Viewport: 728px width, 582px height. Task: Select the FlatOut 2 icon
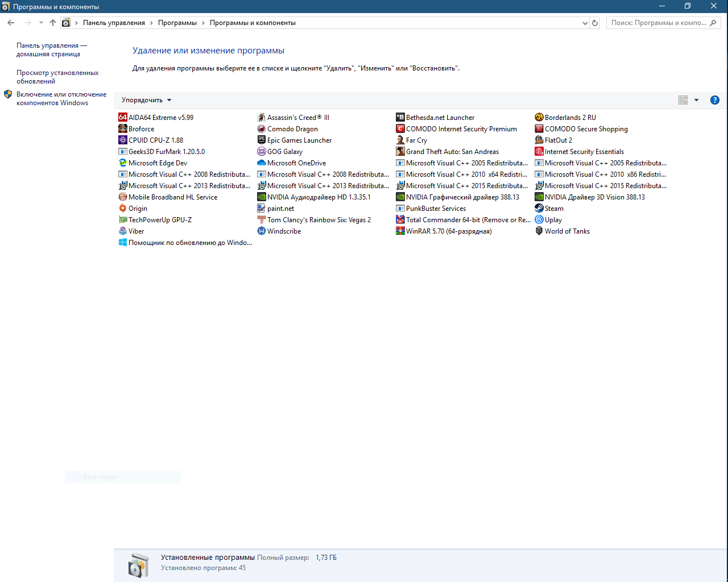[539, 140]
